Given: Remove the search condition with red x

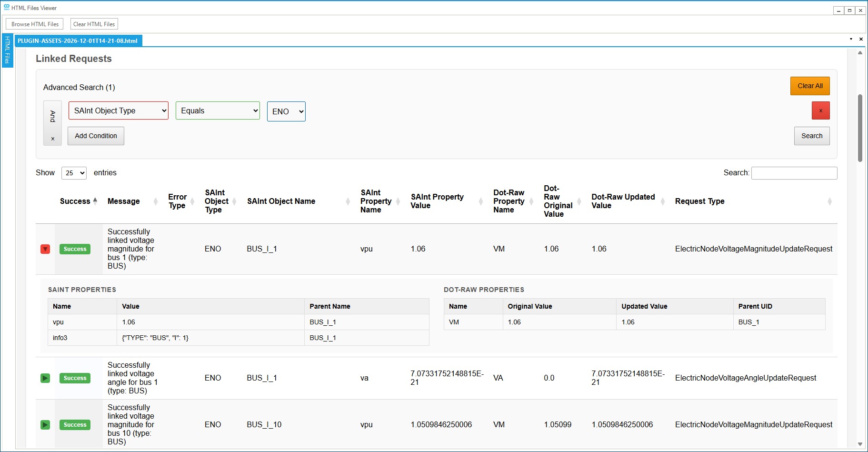Looking at the screenshot, I should (820, 110).
